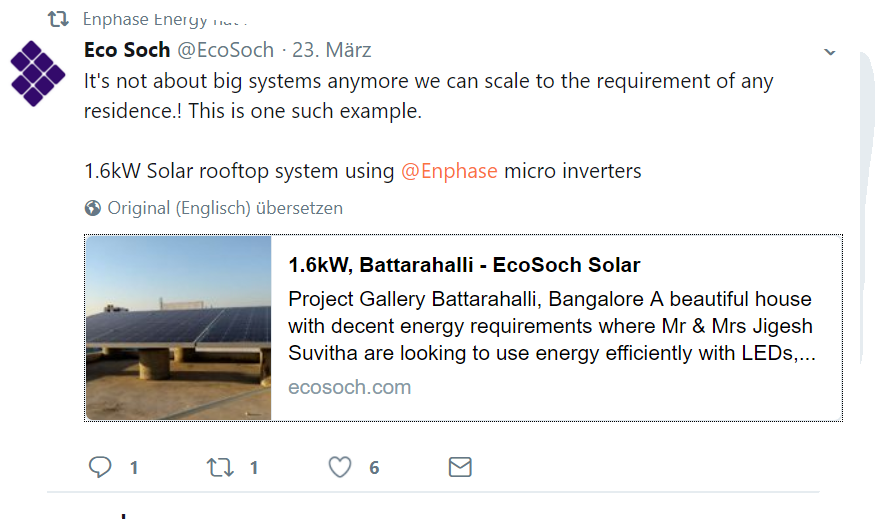Open the tweet options chevron menu

pos(830,53)
